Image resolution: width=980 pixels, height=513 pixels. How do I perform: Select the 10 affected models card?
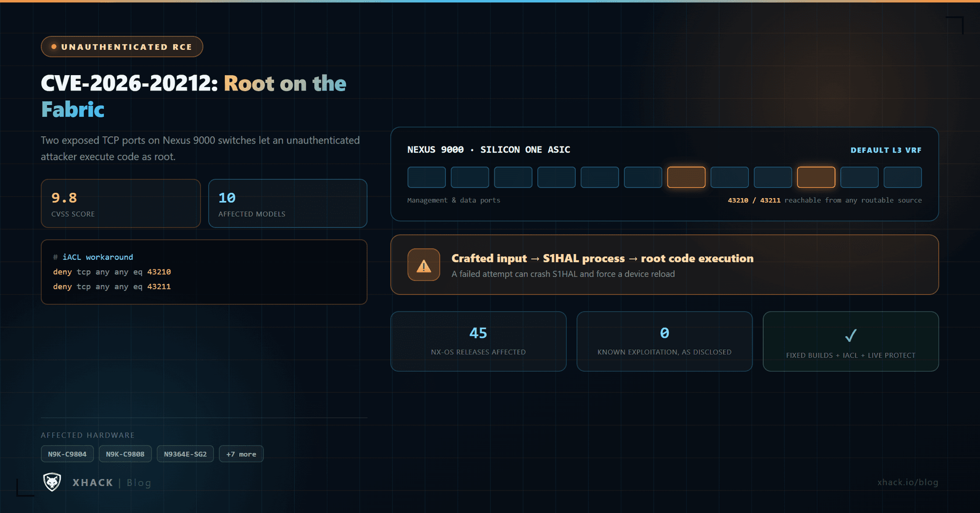tap(288, 203)
